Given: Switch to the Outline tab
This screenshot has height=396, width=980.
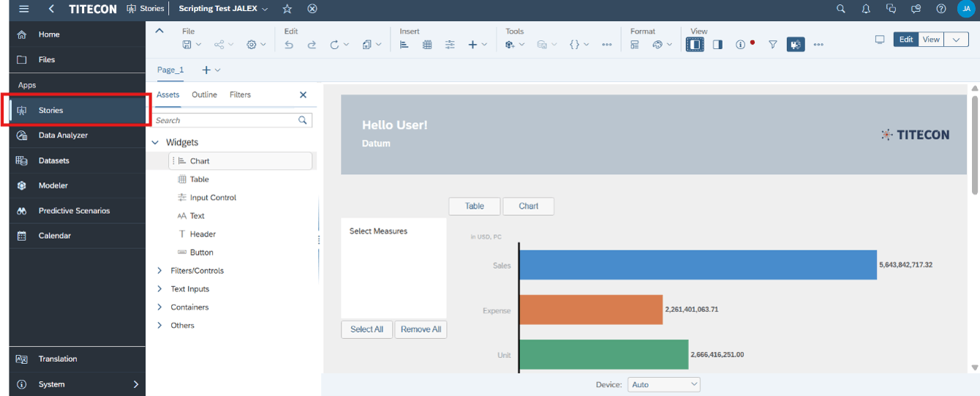Looking at the screenshot, I should pyautogui.click(x=204, y=94).
